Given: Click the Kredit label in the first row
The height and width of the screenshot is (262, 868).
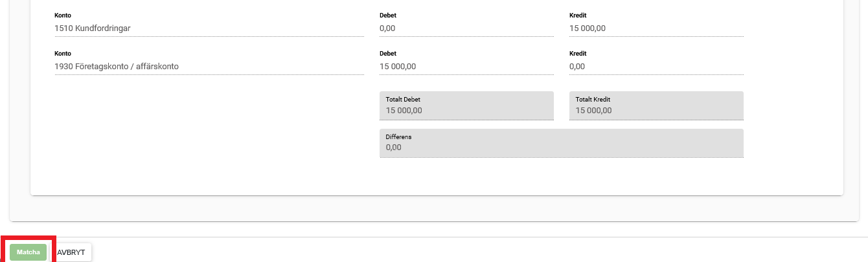Looking at the screenshot, I should [x=578, y=16].
